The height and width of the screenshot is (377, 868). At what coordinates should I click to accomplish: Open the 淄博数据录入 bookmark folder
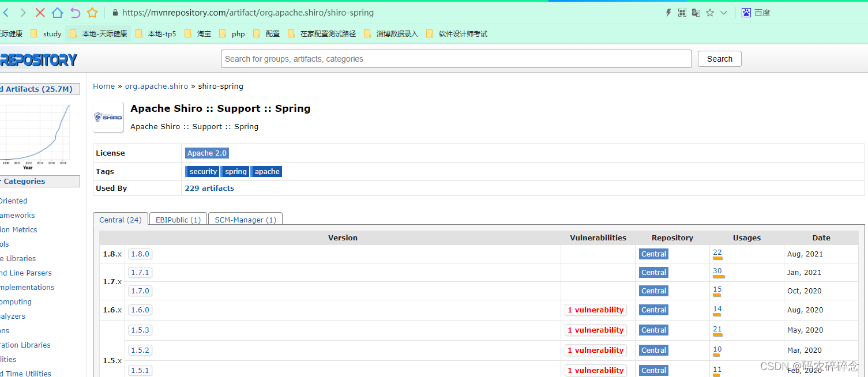pyautogui.click(x=392, y=34)
